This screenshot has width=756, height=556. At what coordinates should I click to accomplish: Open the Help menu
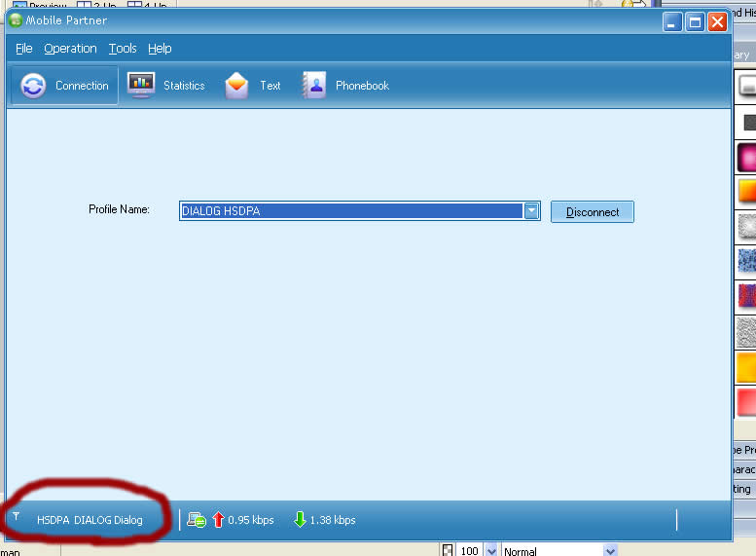pyautogui.click(x=160, y=49)
